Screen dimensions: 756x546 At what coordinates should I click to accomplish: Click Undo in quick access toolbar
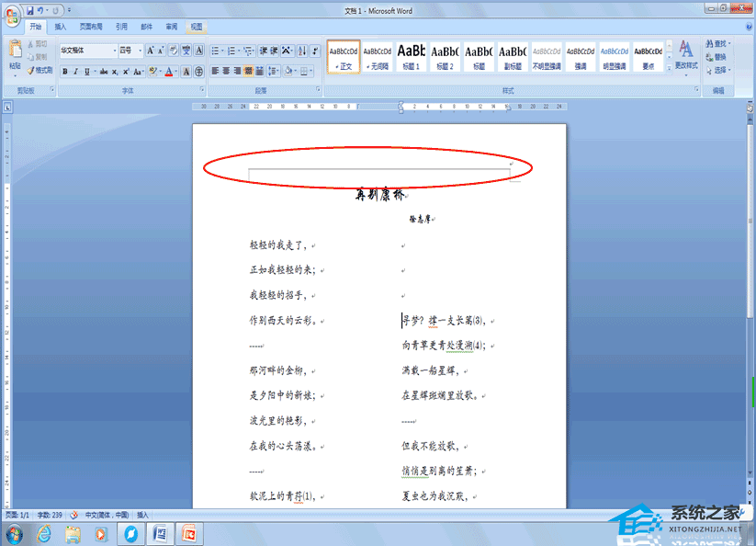(x=41, y=10)
